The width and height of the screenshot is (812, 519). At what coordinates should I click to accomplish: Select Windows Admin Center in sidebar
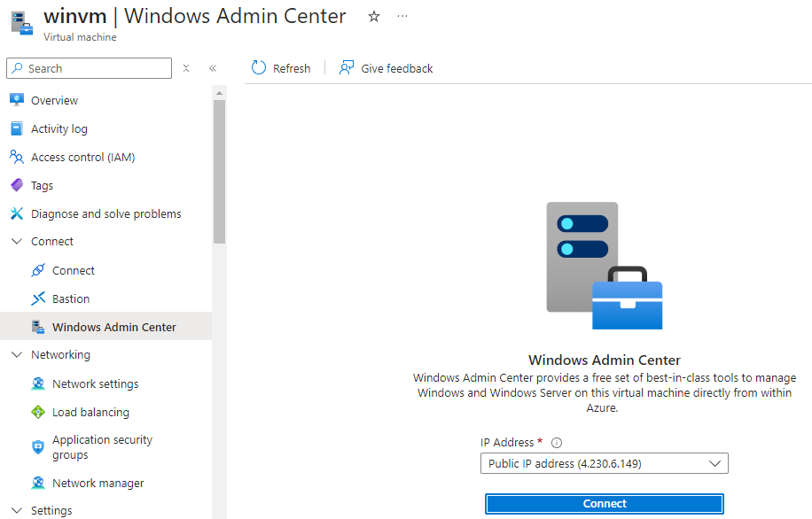(x=105, y=327)
